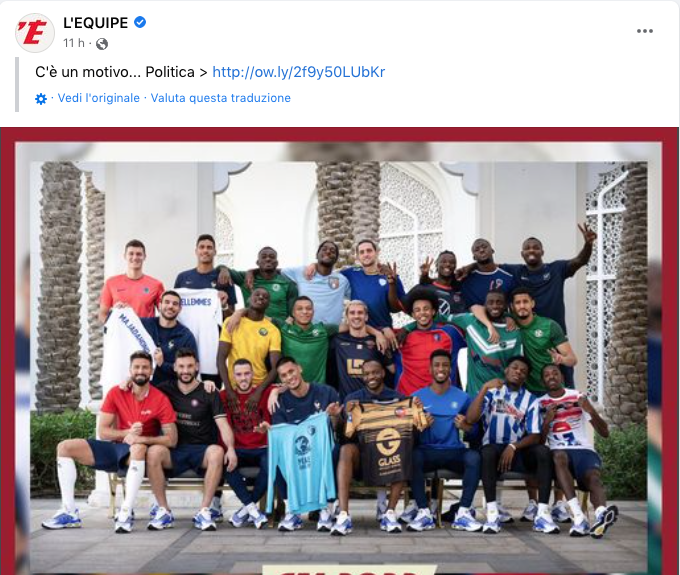680x575 pixels.
Task: Open the L'EQUIPE page name link
Action: 95,23
